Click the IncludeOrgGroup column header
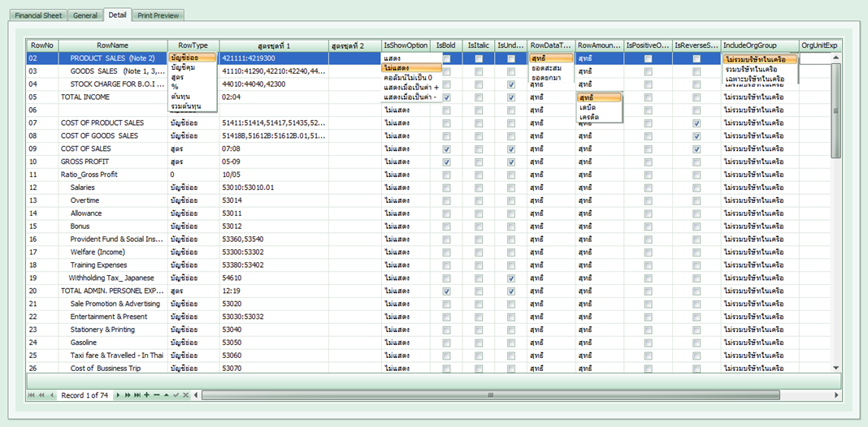The height and width of the screenshot is (427, 868). tap(749, 45)
